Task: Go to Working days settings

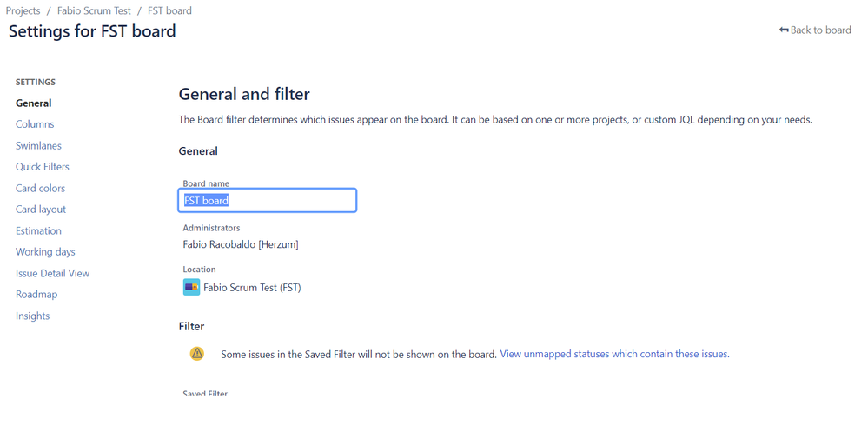Action: coord(45,252)
